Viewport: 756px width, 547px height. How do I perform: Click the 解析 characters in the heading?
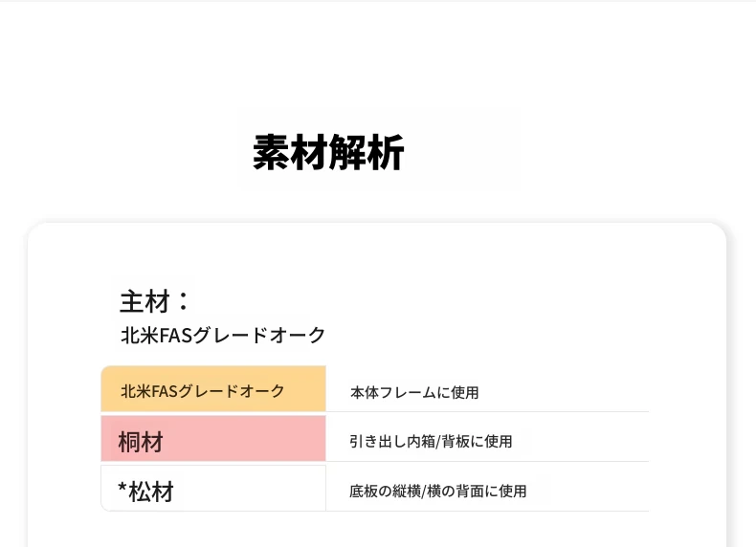[x=367, y=152]
